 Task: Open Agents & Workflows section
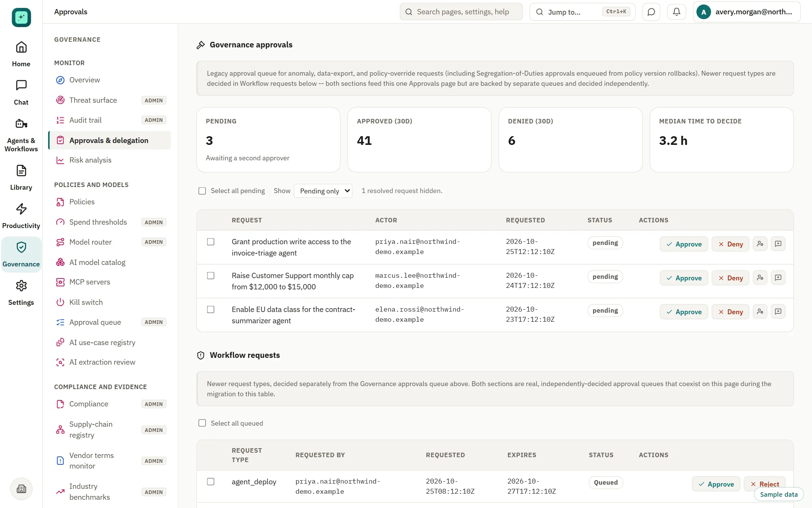pyautogui.click(x=21, y=135)
